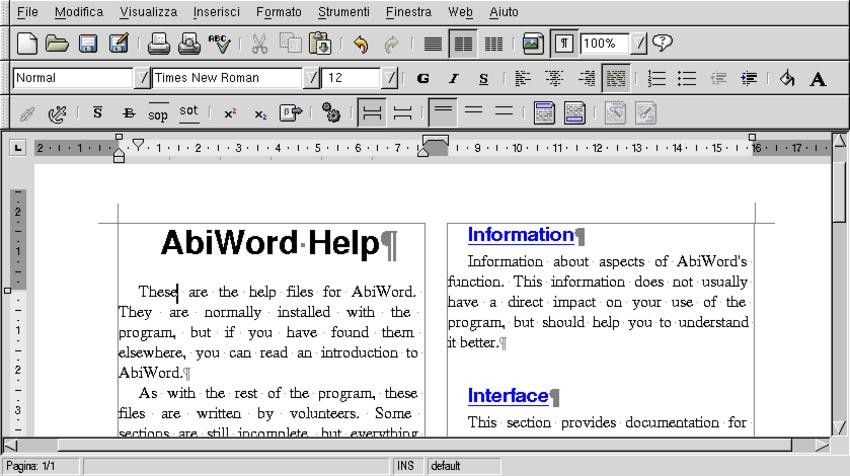Toggle justify alignment

pos(616,79)
